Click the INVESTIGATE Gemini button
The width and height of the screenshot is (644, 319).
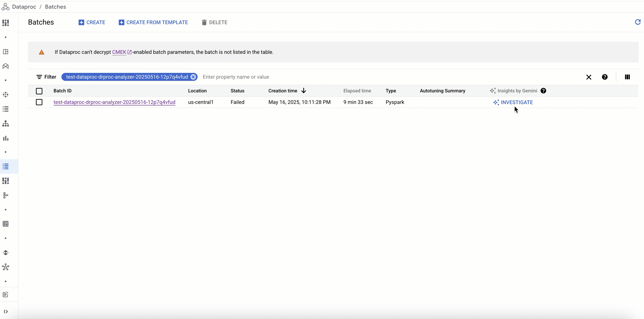click(x=513, y=102)
